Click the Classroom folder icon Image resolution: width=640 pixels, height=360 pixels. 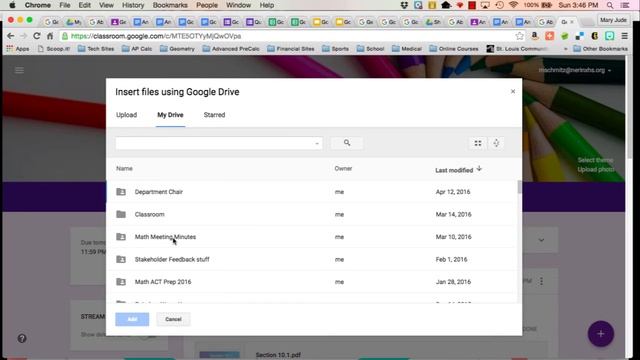pyautogui.click(x=121, y=214)
